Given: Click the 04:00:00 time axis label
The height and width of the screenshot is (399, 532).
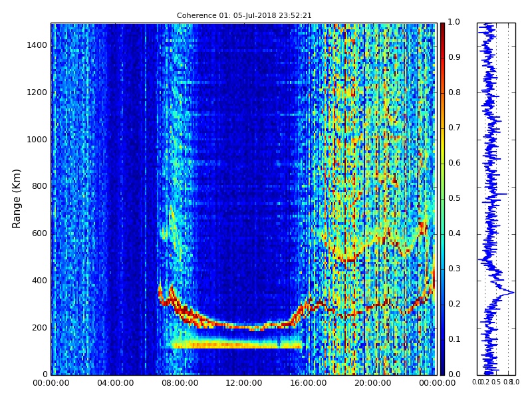Looking at the screenshot, I should (x=115, y=383).
